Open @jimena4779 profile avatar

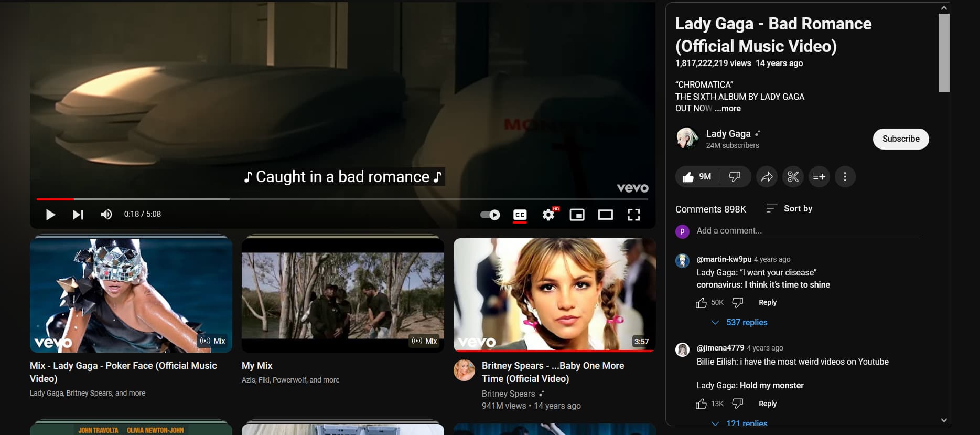tap(682, 349)
